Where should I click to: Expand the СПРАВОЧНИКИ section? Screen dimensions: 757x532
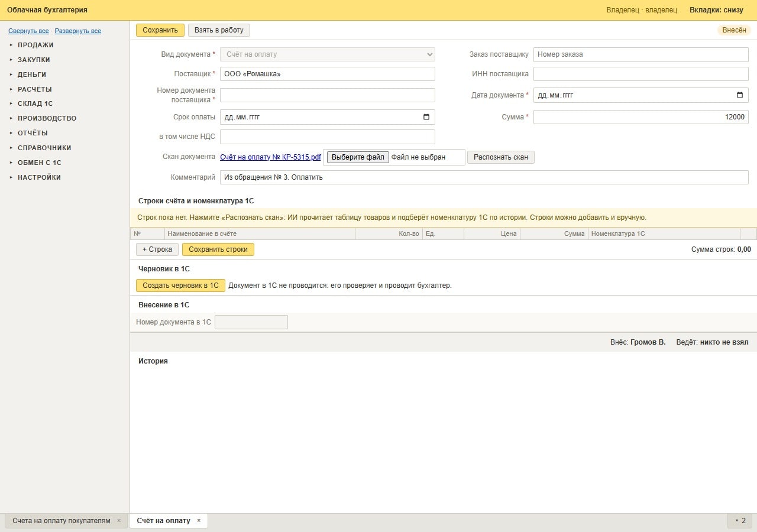point(44,148)
